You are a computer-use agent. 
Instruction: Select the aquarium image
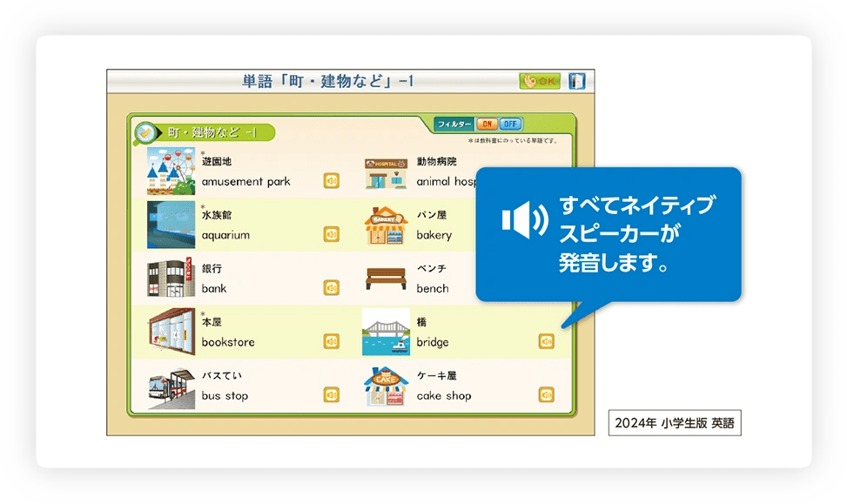[171, 225]
